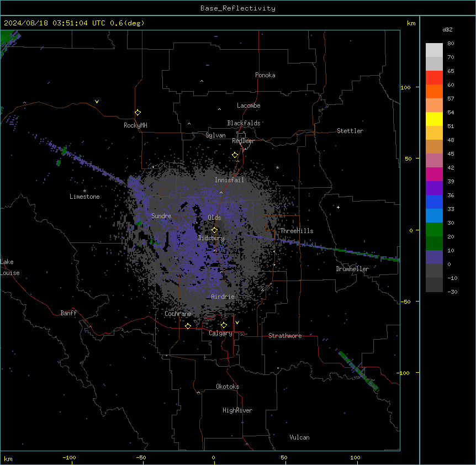Pick the darkest gray -10 to -30 swatch

tap(434, 285)
